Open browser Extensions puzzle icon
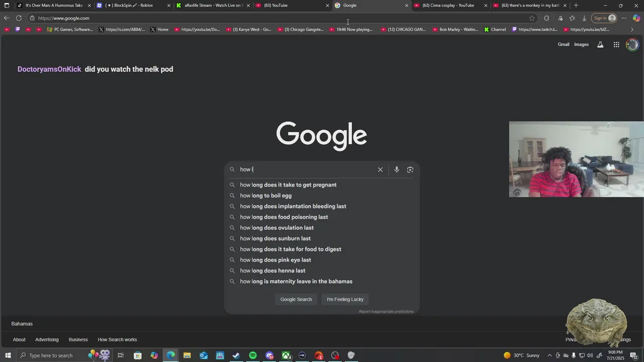 (x=546, y=18)
